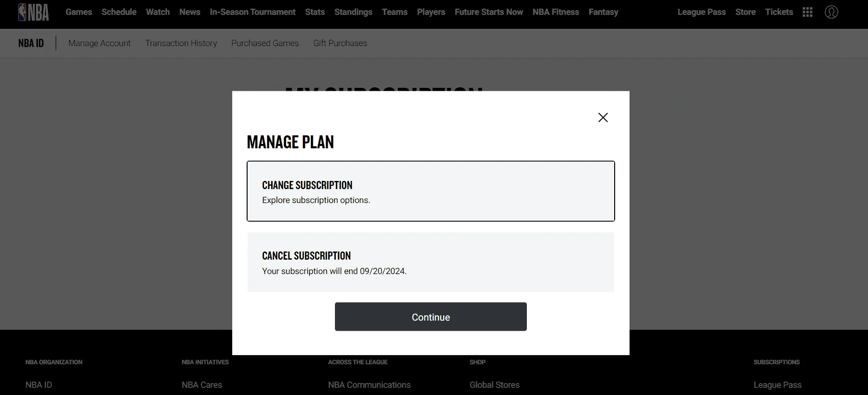The height and width of the screenshot is (395, 868).
Task: Go to Watch in the navigation
Action: [158, 12]
